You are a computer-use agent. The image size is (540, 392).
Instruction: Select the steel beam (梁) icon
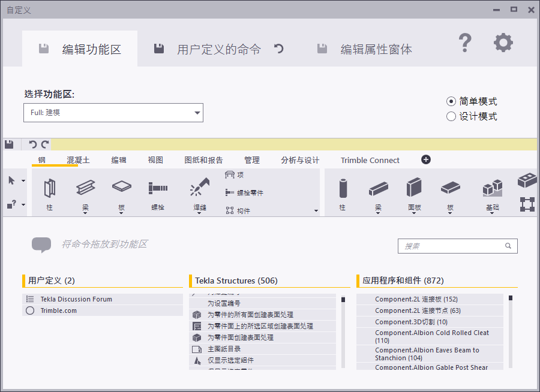click(85, 188)
